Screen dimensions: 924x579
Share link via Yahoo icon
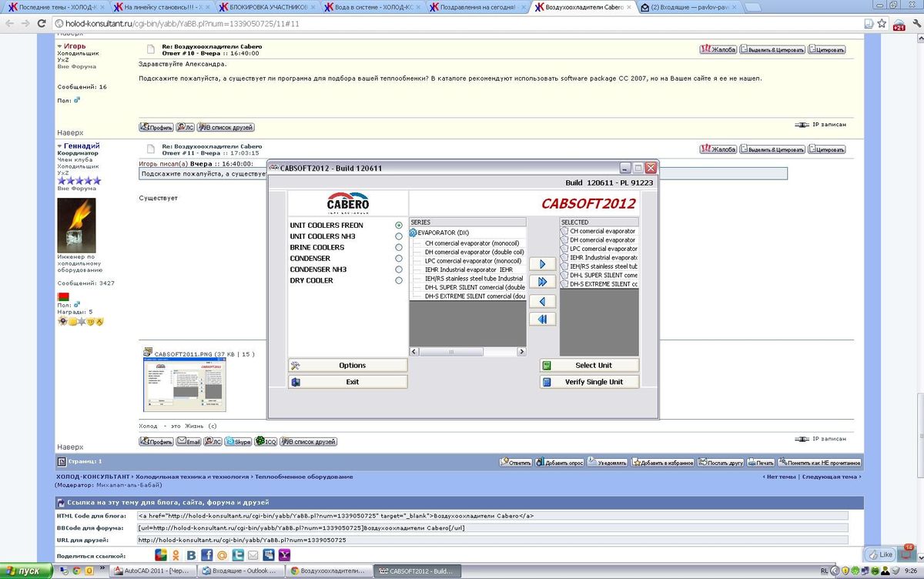(x=285, y=555)
